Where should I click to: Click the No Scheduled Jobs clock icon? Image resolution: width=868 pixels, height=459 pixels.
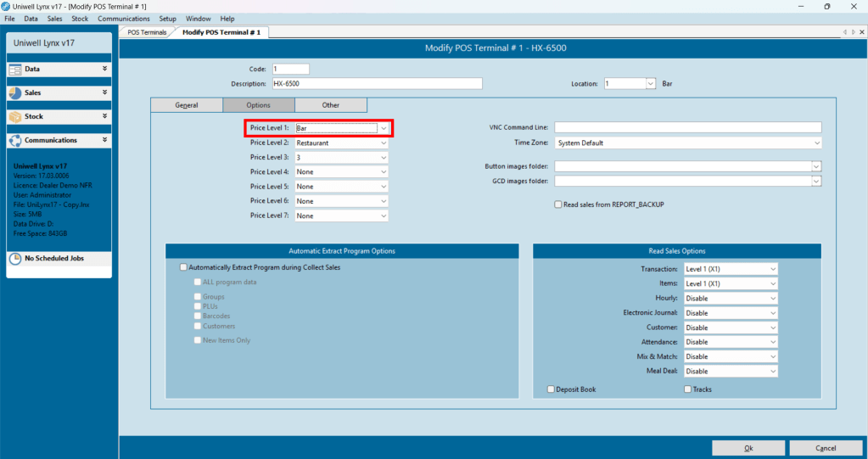coord(15,259)
